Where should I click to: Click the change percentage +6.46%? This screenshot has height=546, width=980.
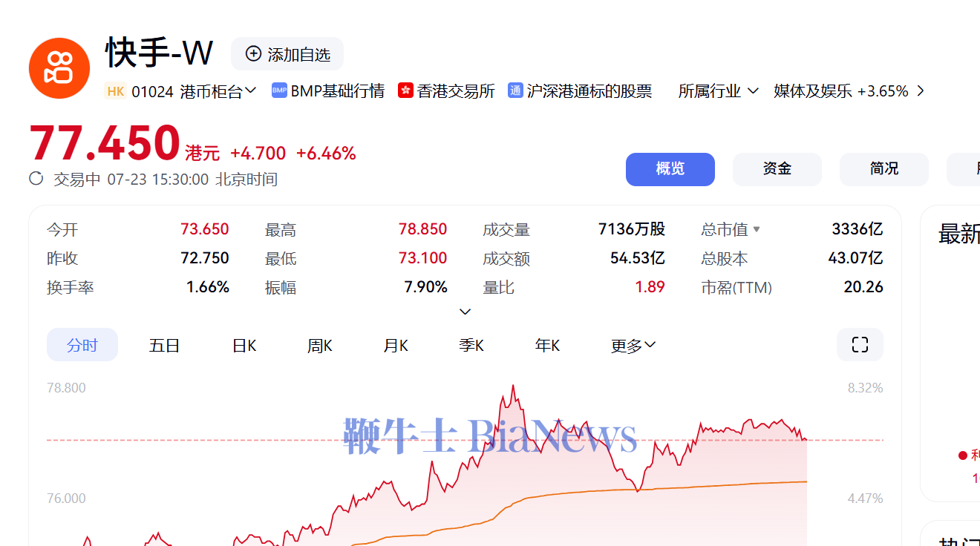pyautogui.click(x=326, y=154)
